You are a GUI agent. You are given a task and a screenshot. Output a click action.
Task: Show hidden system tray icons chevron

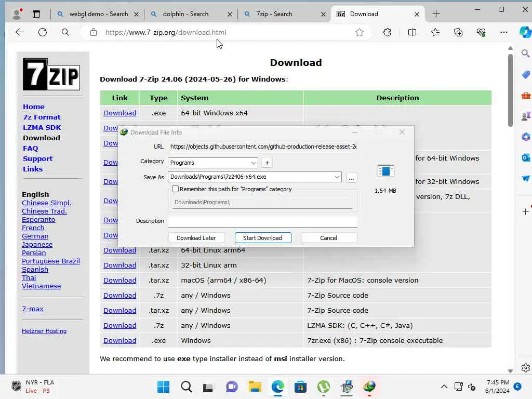coord(444,387)
